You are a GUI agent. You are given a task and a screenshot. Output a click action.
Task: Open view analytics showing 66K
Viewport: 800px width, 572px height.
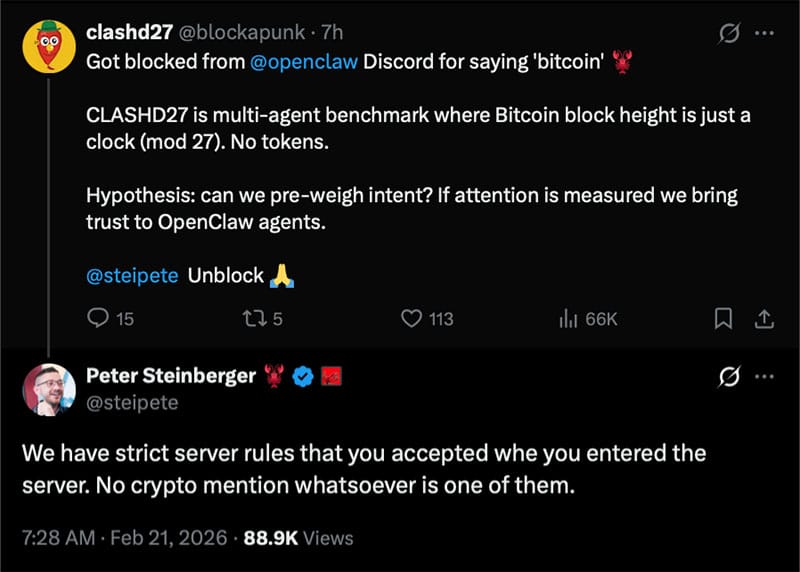click(x=567, y=319)
